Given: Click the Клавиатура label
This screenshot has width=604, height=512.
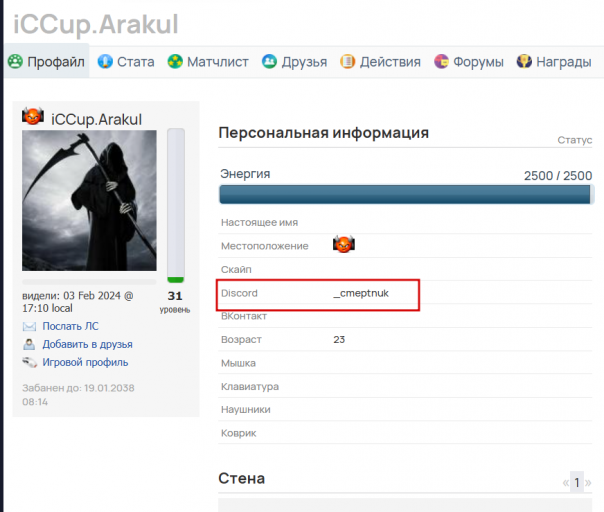Looking at the screenshot, I should pyautogui.click(x=250, y=386).
